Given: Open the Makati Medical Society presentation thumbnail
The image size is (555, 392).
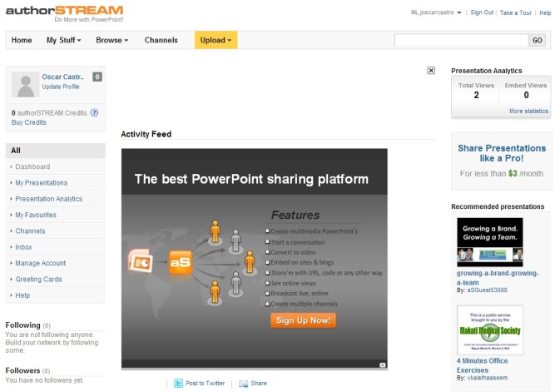Looking at the screenshot, I should coord(490,330).
